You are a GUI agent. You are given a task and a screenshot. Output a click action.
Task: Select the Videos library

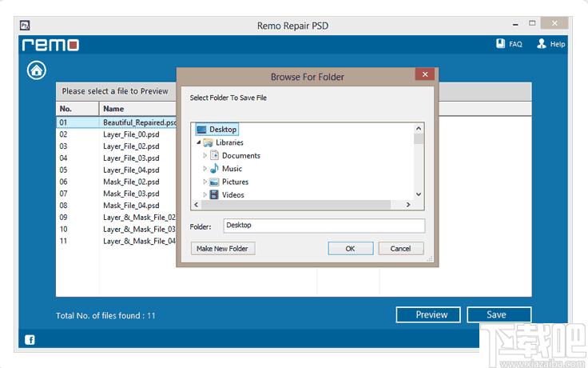click(x=227, y=194)
